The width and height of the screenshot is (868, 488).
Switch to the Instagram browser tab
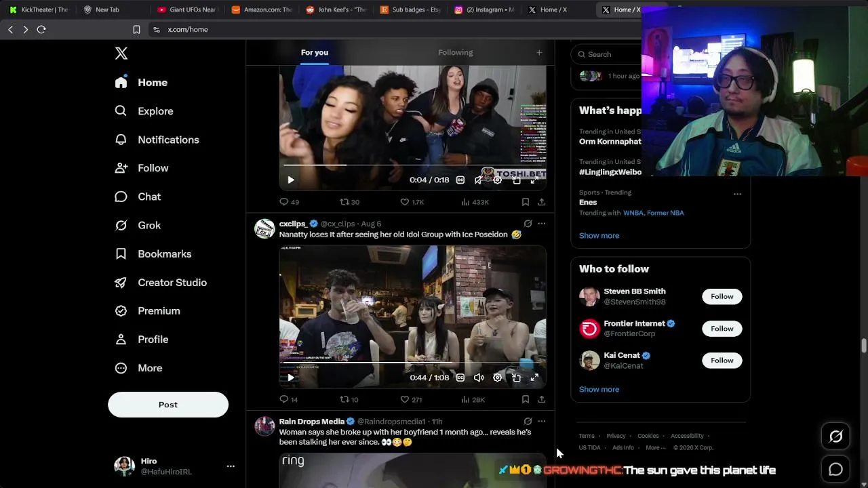484,9
